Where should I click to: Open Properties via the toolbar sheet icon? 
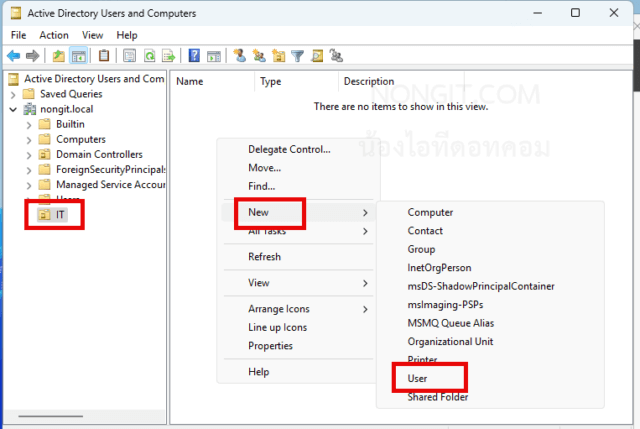(129, 56)
